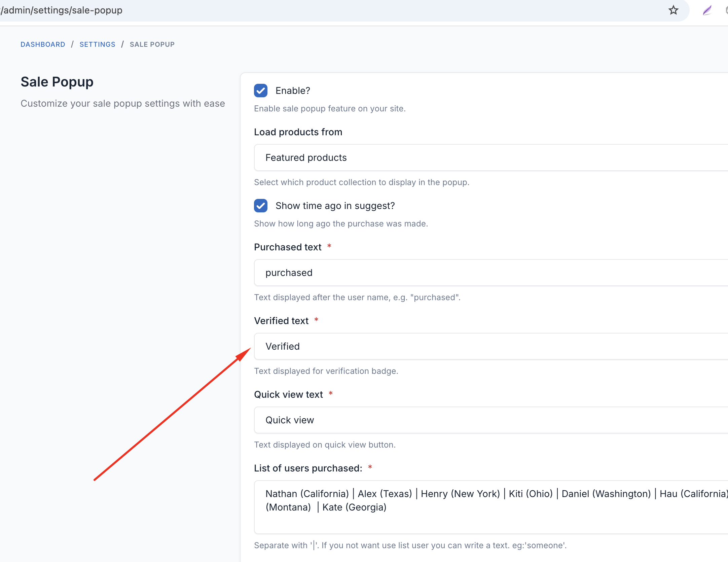Click 'Select which product collection' helper text
Image resolution: width=728 pixels, height=562 pixels.
pos(362,182)
